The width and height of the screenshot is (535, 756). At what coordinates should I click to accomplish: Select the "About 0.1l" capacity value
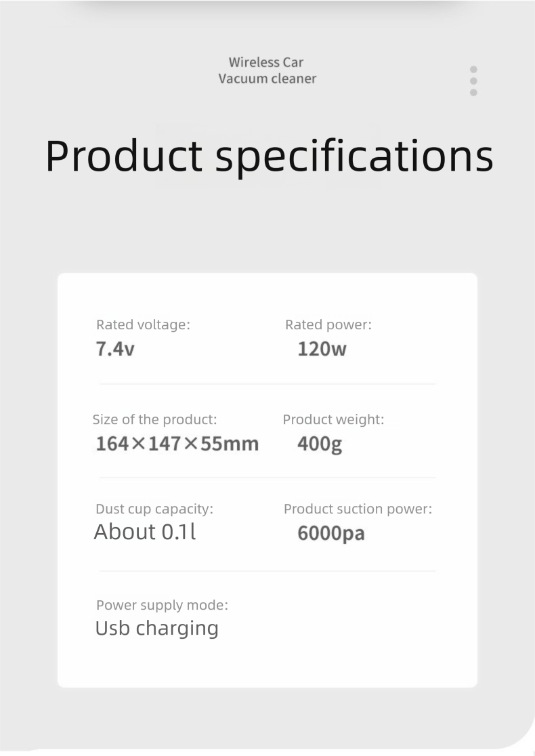(x=145, y=532)
